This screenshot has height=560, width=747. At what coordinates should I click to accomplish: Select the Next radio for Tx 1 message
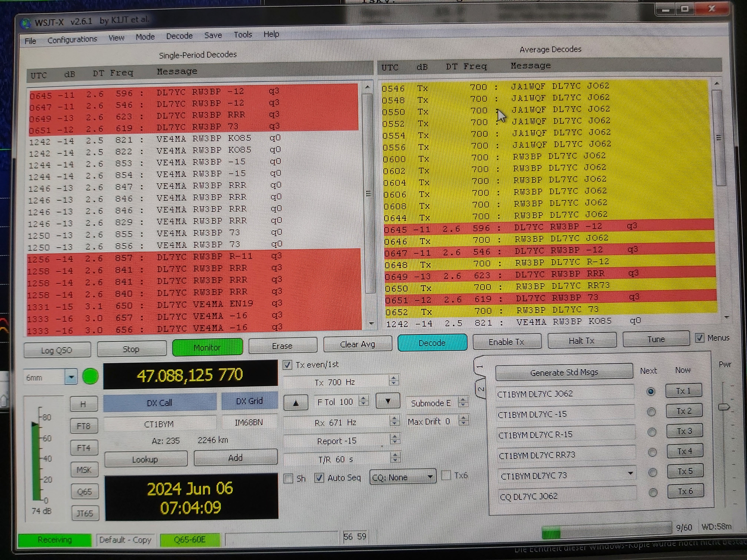[651, 392]
